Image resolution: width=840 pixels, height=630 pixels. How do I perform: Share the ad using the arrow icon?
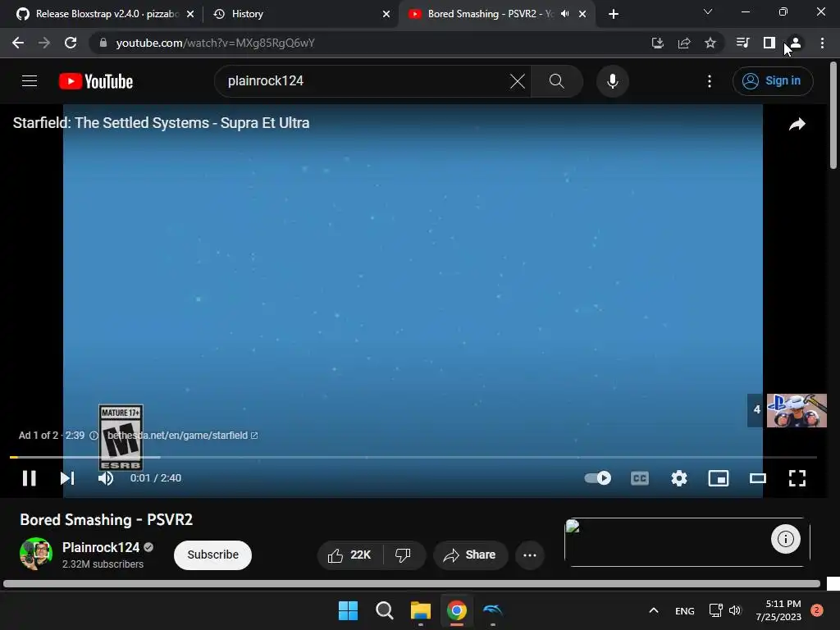(x=797, y=125)
